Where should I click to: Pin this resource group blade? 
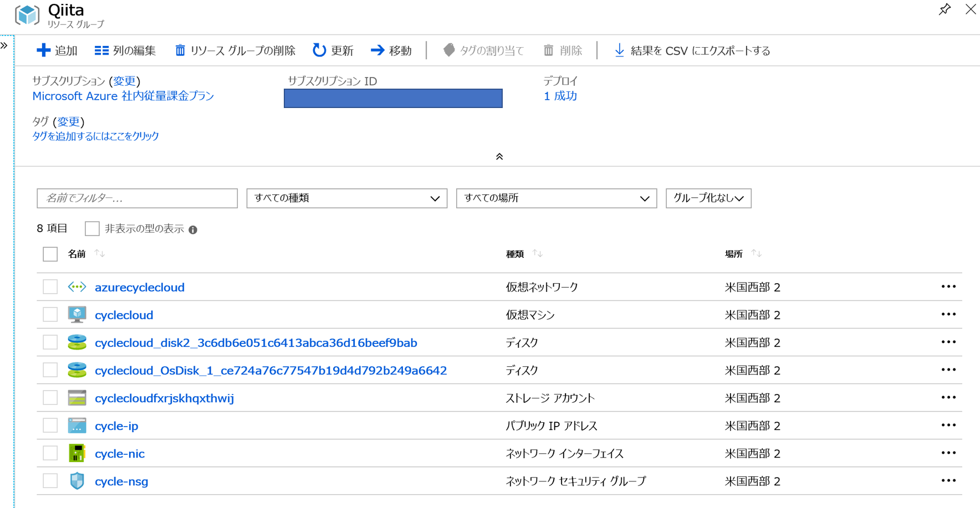click(x=944, y=9)
